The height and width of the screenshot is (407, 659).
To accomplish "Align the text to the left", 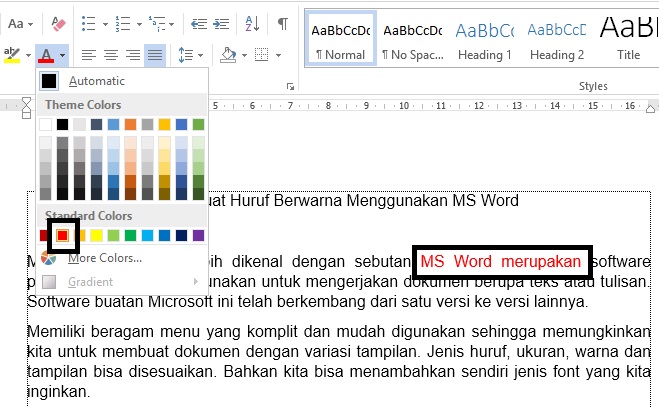I will pyautogui.click(x=89, y=55).
